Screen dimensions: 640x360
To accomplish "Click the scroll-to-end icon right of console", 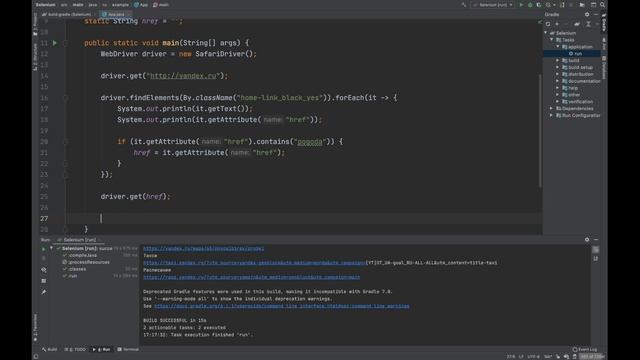I will (596, 258).
